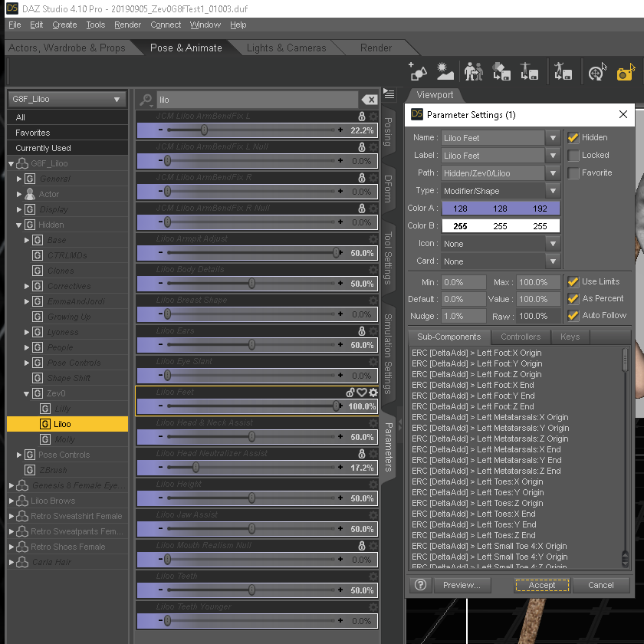Select the Molly tree item under Zev0
The image size is (644, 644).
click(65, 440)
